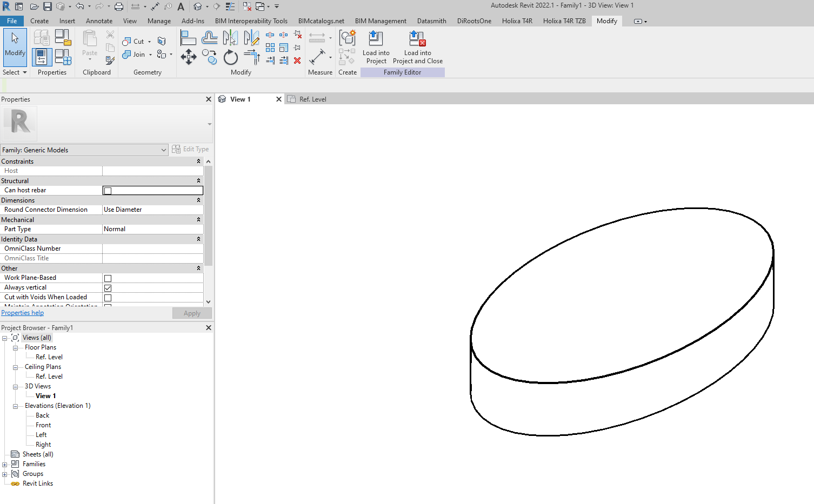Switch to the Ref. Level view tab

click(312, 99)
